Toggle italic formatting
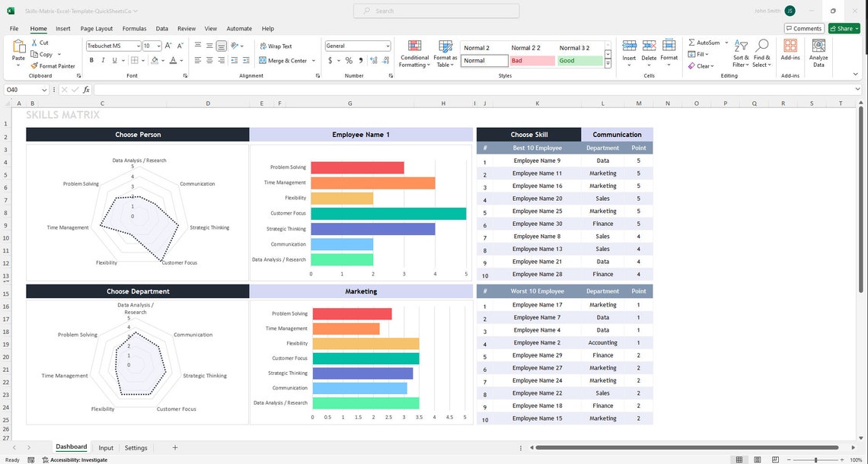 (x=102, y=60)
